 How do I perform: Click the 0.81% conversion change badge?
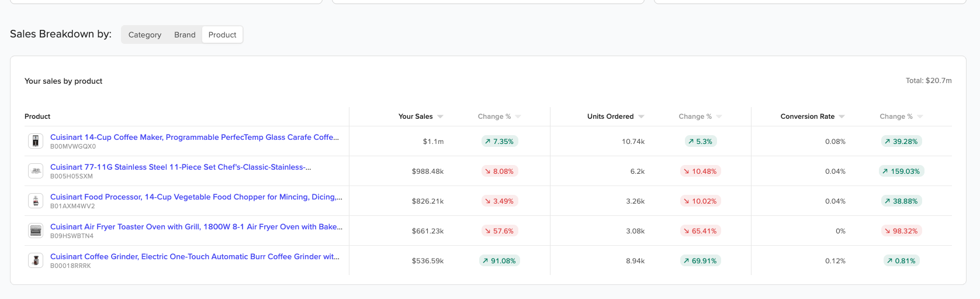(x=901, y=261)
